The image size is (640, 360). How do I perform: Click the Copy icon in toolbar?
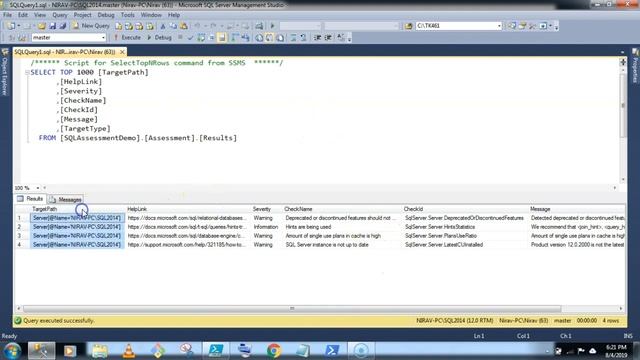[x=173, y=26]
